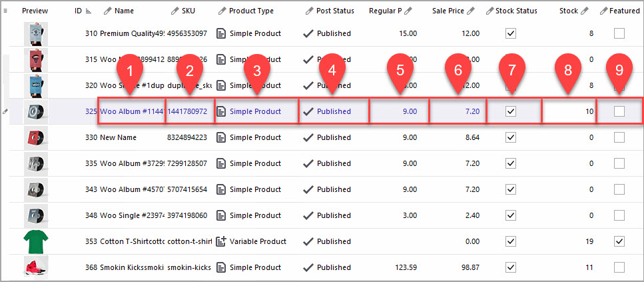This screenshot has height=282, width=644.
Task: Sort by the Sale Price column header
Action: point(448,11)
